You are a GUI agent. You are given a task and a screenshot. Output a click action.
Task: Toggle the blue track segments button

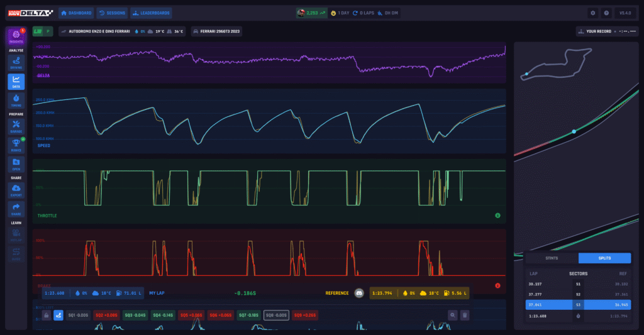click(x=58, y=315)
